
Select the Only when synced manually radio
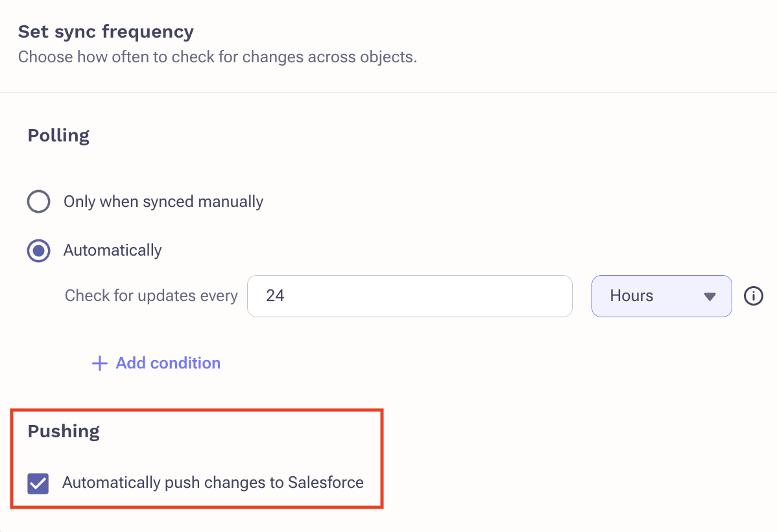coord(39,201)
